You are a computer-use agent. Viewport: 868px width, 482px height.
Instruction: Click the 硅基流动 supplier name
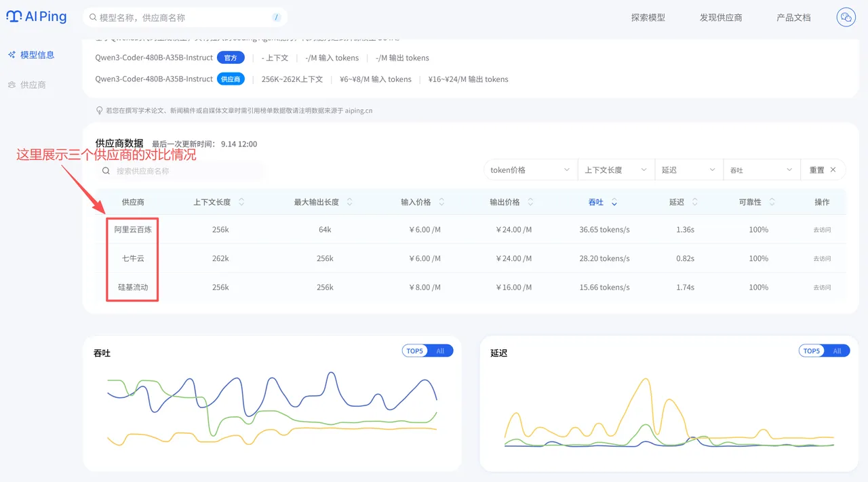point(133,287)
